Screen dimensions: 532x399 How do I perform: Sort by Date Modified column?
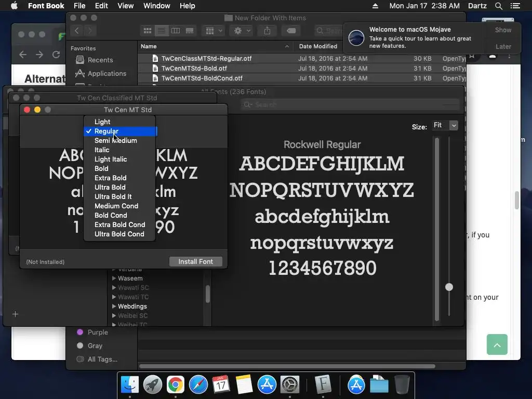pos(318,46)
